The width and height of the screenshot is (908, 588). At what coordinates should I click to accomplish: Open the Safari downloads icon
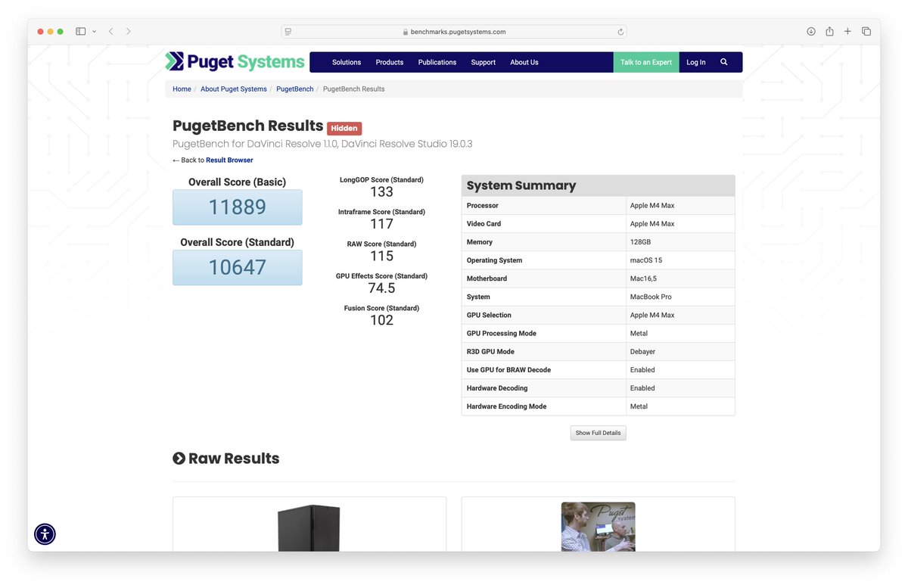pos(811,32)
